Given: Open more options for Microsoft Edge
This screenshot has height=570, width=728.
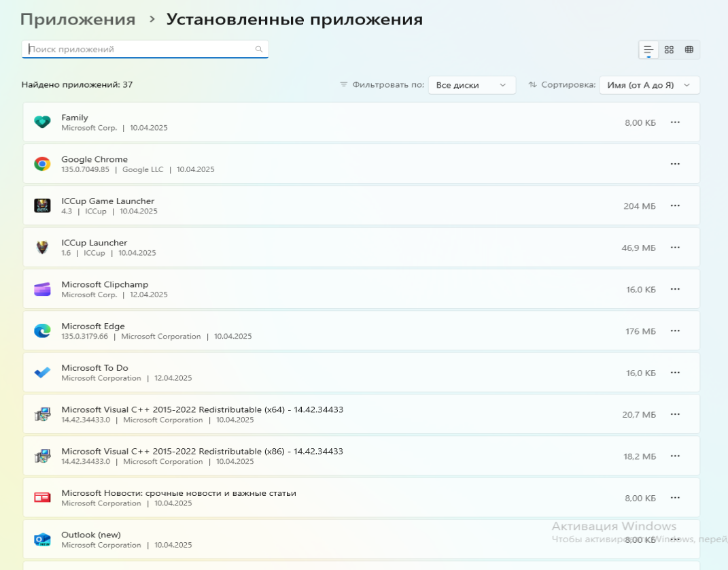Looking at the screenshot, I should (x=675, y=331).
